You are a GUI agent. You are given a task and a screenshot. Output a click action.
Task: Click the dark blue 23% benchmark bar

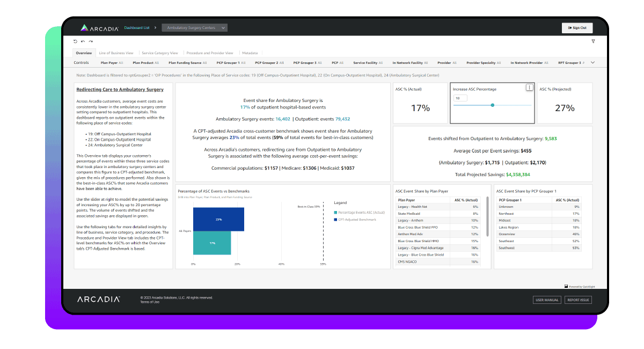(219, 220)
